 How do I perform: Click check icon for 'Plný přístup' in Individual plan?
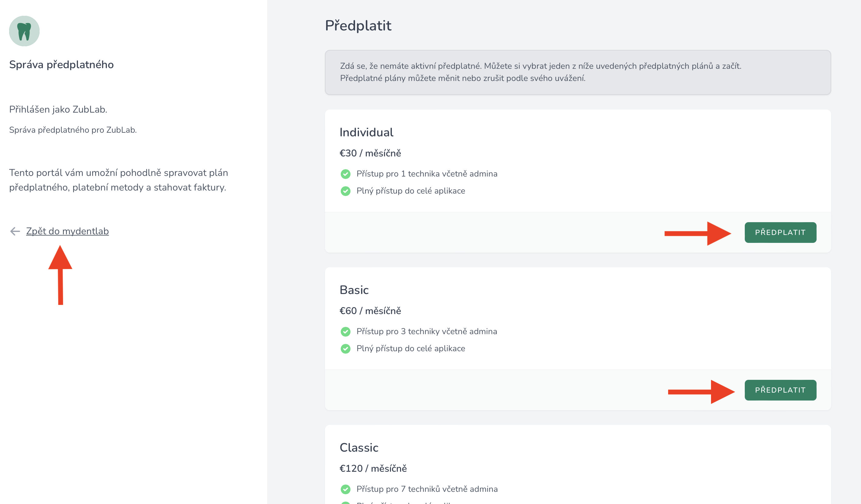coord(345,191)
